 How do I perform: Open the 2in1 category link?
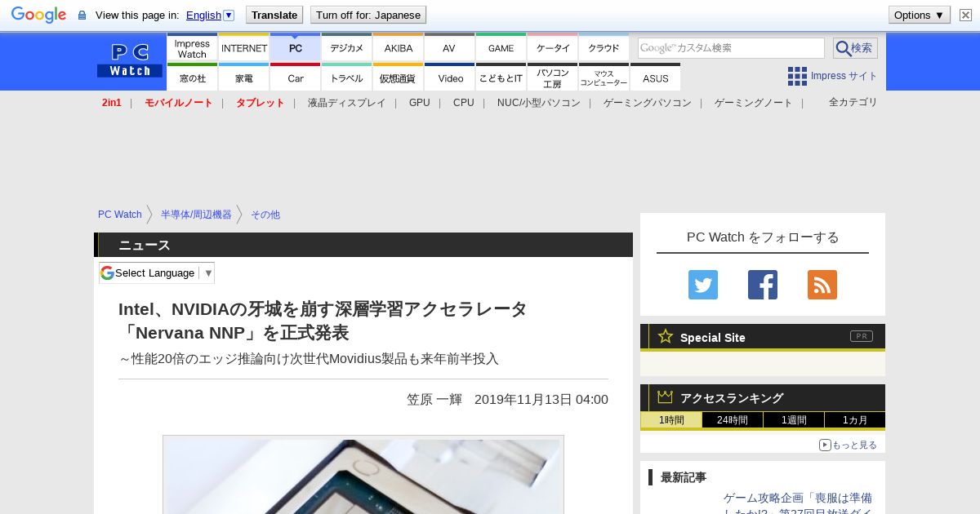[112, 103]
